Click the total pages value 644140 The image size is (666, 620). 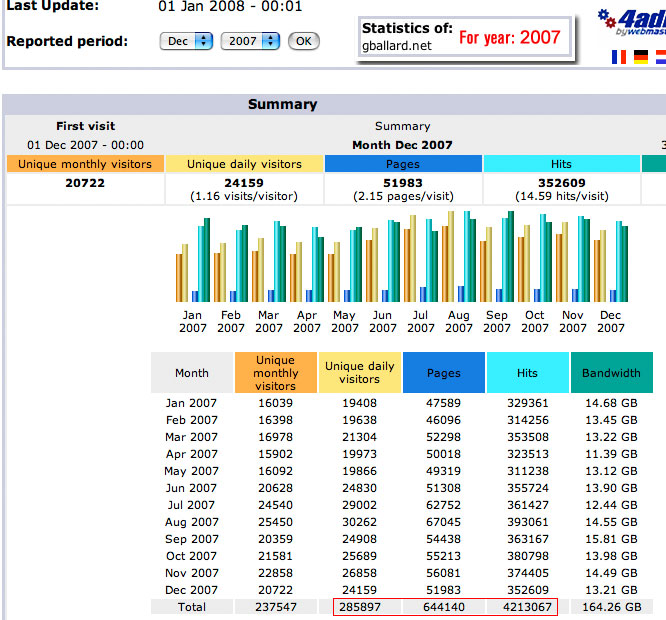point(444,607)
